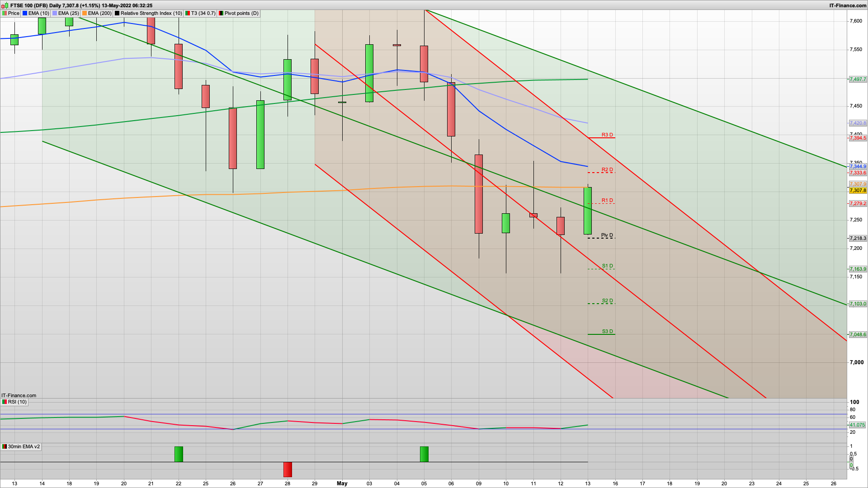
Task: Open Relative Strength Index (10) indicator settings
Action: 151,14
